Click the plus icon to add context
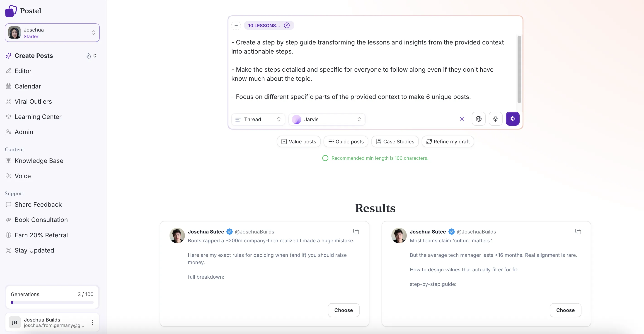Viewport: 644px width, 334px height. coord(236,25)
